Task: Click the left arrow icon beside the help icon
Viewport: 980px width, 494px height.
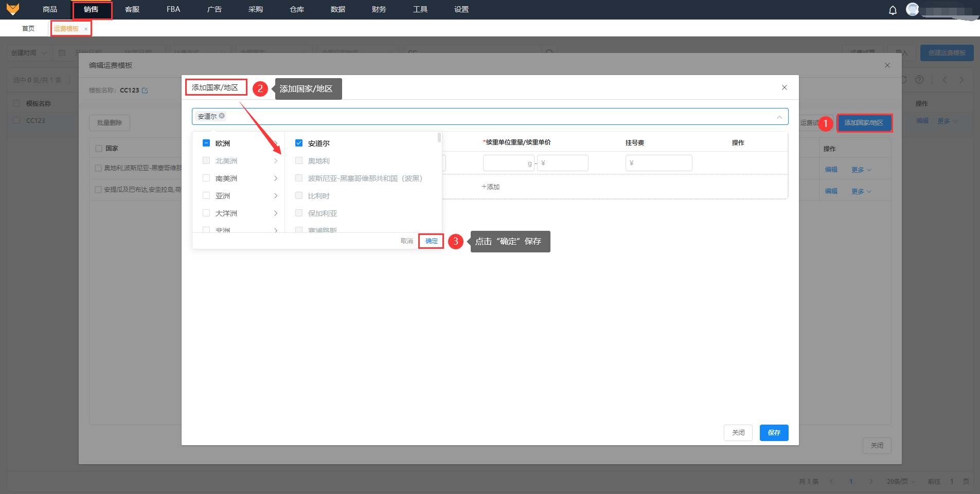Action: (945, 80)
